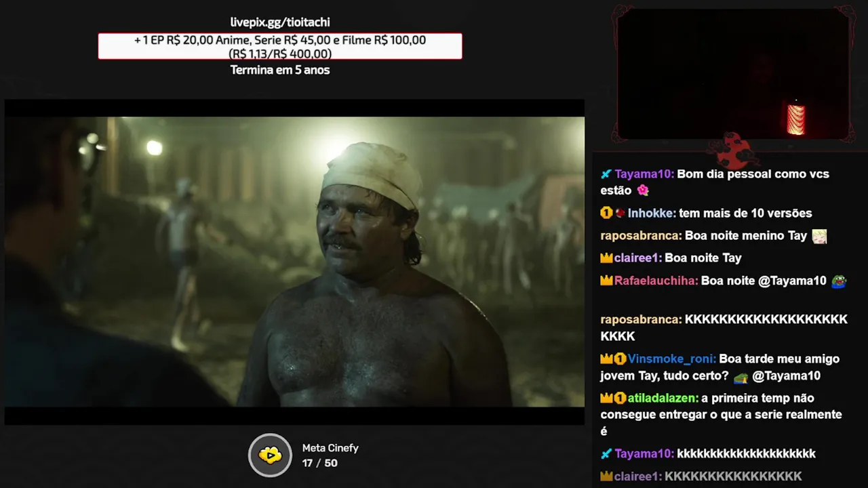This screenshot has width=868, height=488.
Task: Click the @Tayama10 mention in Rafaelauchiha's message
Action: [x=792, y=281]
